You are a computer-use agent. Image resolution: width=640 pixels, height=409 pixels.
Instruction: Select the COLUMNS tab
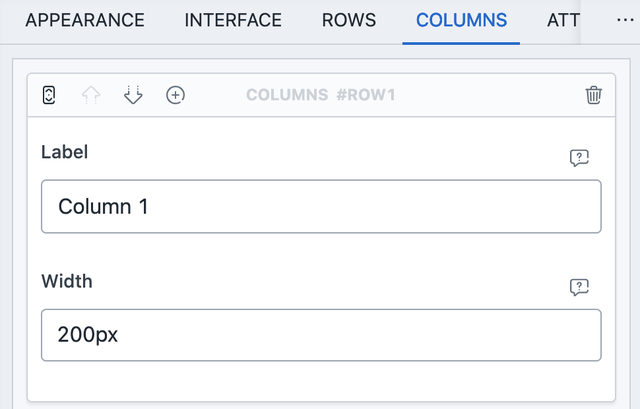461,20
